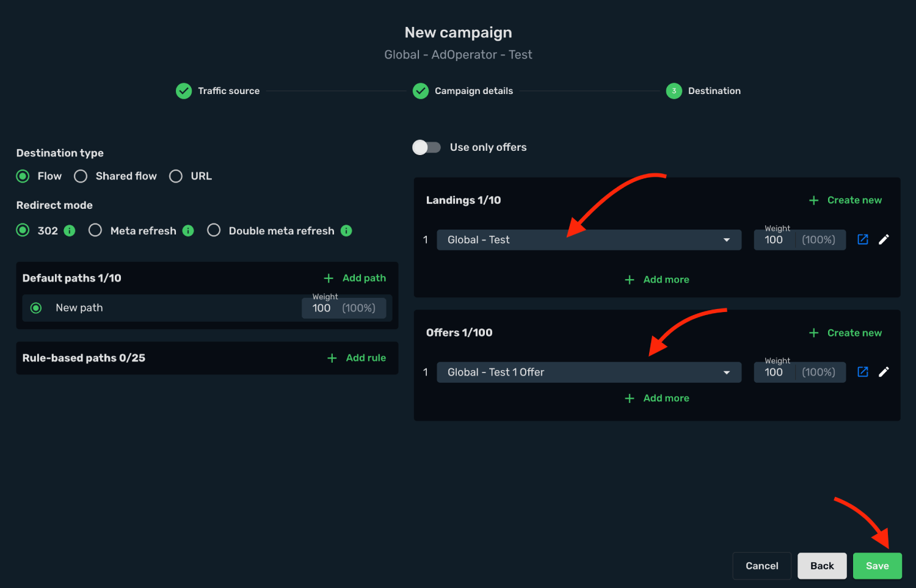This screenshot has height=588, width=916.
Task: Choose Meta refresh redirect mode
Action: (x=95, y=230)
